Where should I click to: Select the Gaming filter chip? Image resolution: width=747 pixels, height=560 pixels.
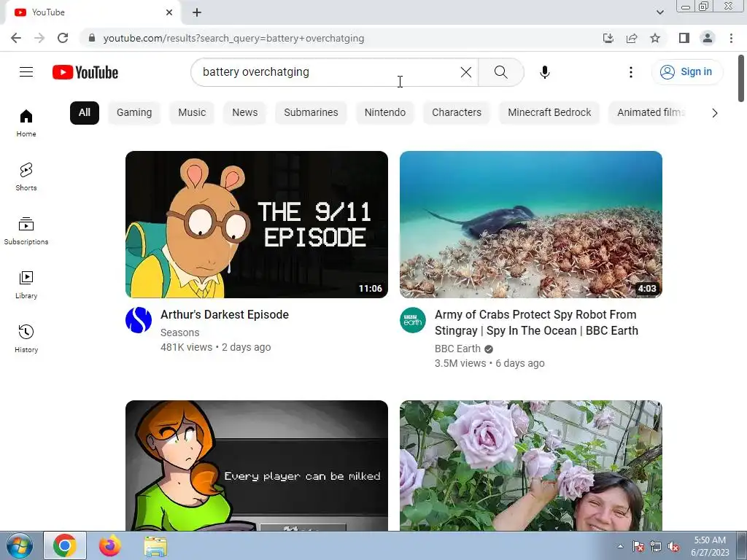(134, 113)
